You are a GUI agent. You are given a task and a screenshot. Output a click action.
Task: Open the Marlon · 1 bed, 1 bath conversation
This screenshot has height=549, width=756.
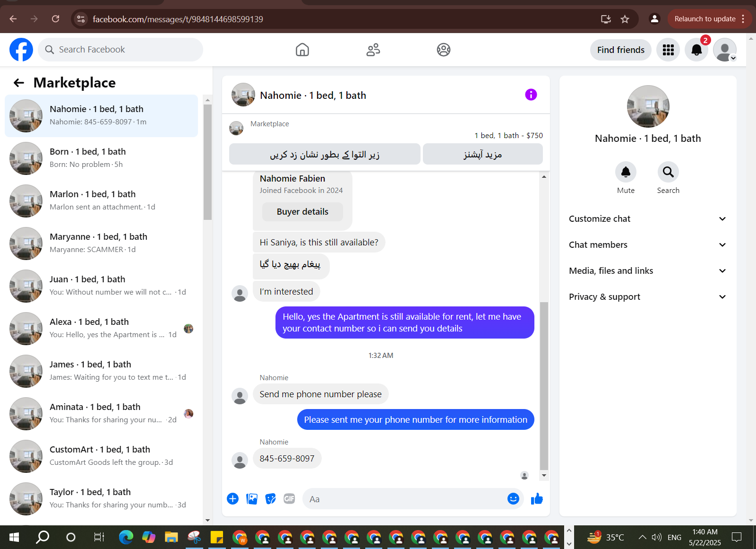tap(102, 201)
